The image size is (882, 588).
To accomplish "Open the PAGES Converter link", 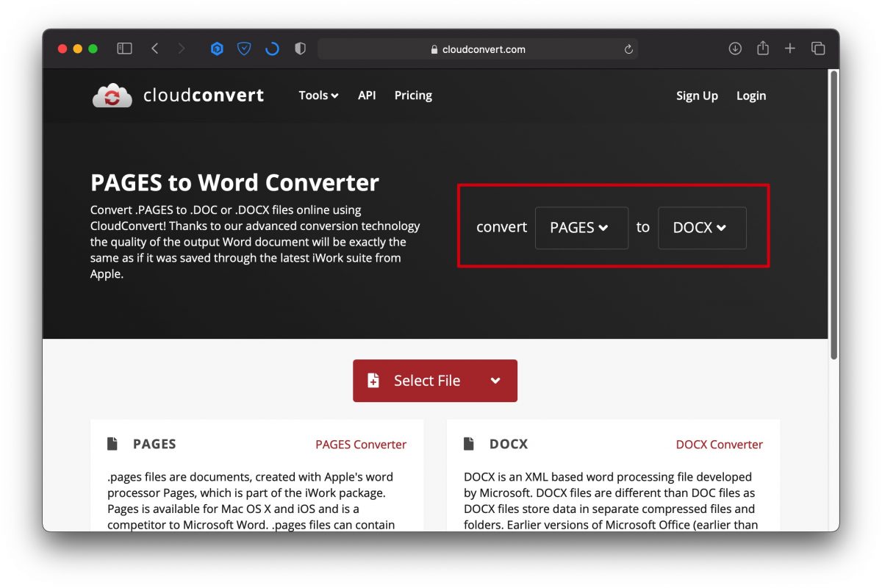I will coord(361,445).
